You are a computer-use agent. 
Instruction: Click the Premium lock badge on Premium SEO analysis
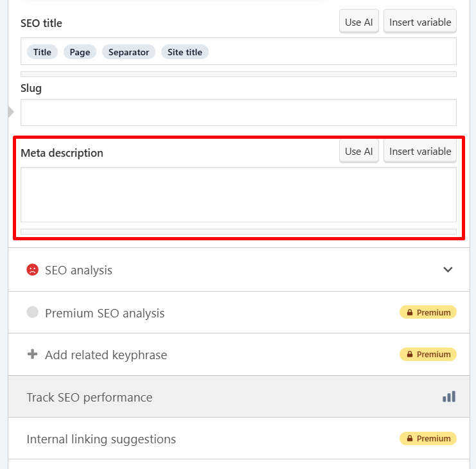coord(428,313)
